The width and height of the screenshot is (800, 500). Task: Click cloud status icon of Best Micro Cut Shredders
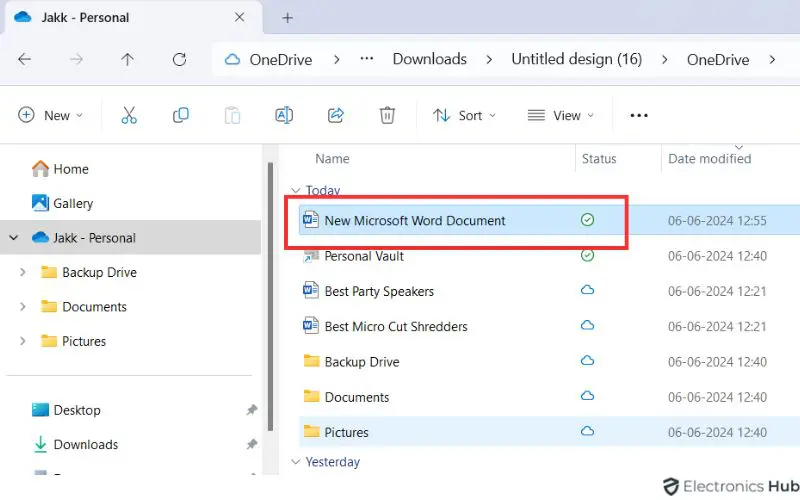(x=587, y=326)
